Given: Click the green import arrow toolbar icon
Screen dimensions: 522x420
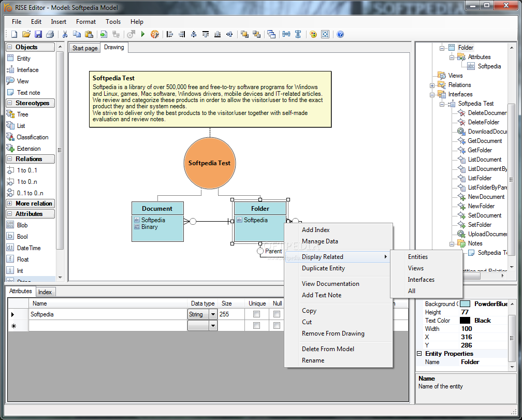Looking at the screenshot, I should pos(104,34).
